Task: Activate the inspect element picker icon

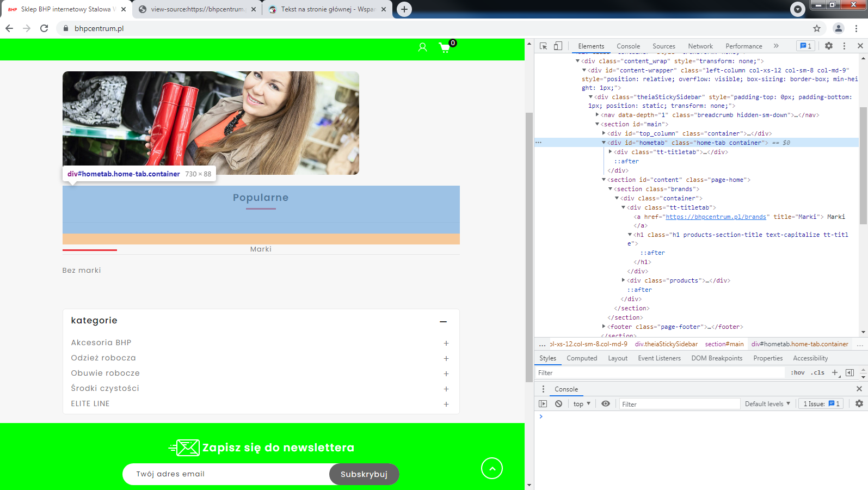Action: 543,46
